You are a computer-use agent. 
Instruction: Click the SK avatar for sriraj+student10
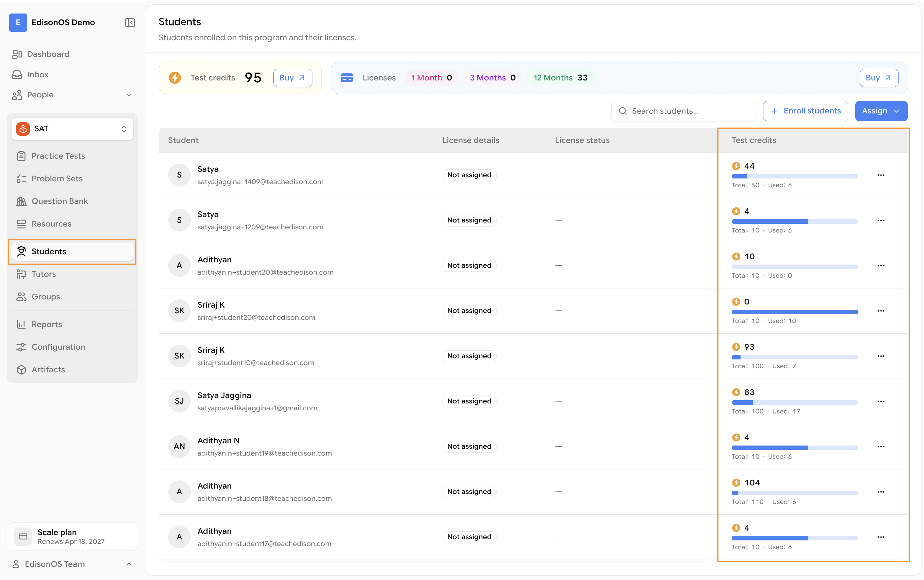click(x=179, y=356)
